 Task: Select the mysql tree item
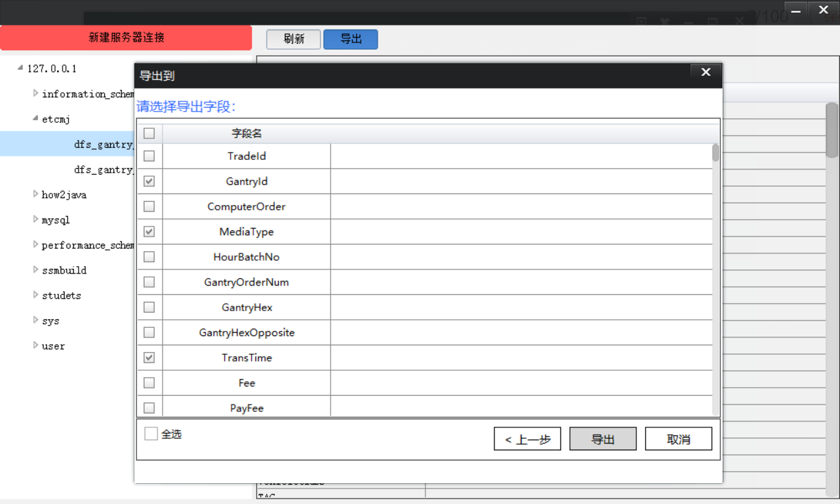(x=56, y=220)
